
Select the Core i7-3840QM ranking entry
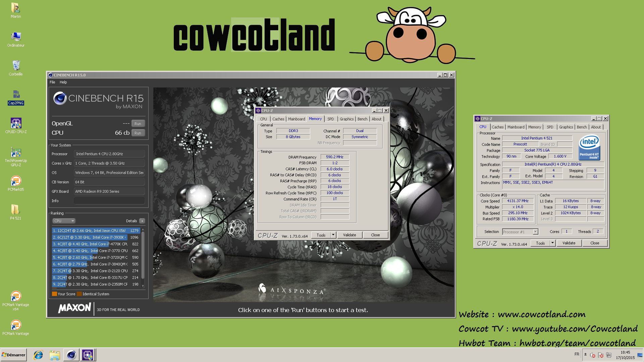(x=96, y=264)
